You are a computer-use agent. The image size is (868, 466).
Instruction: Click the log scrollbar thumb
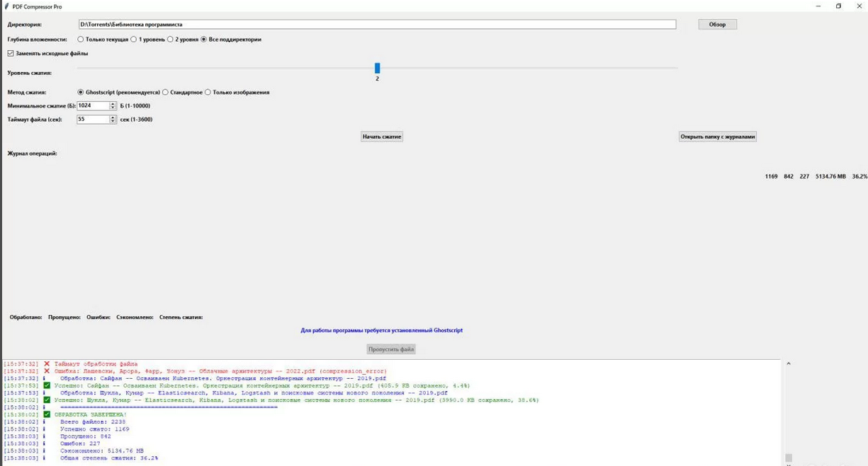[x=789, y=458]
